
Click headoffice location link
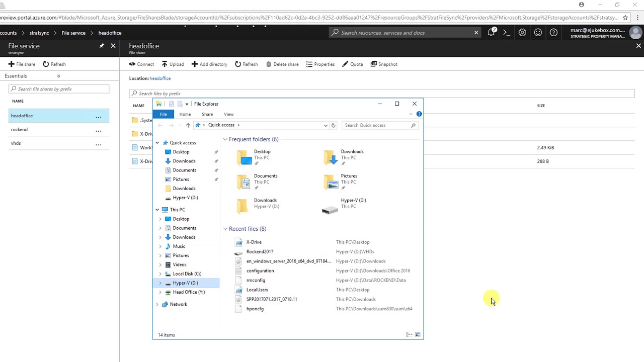click(160, 78)
